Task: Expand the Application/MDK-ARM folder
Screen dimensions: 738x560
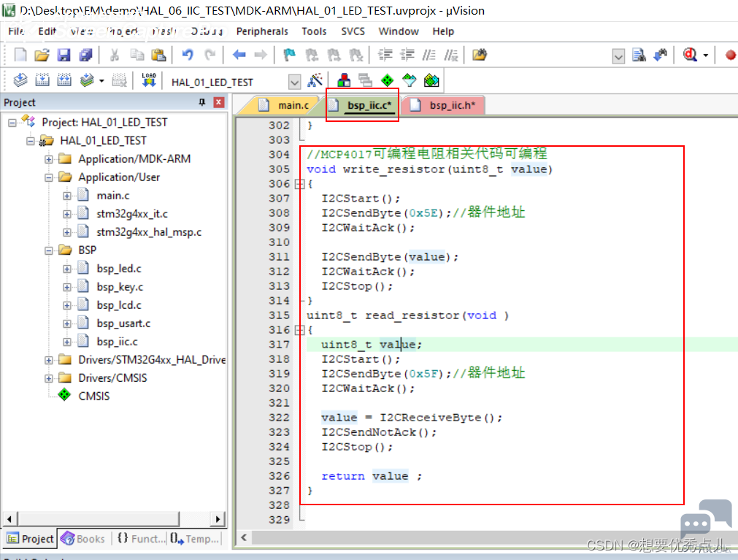Action: 49,159
